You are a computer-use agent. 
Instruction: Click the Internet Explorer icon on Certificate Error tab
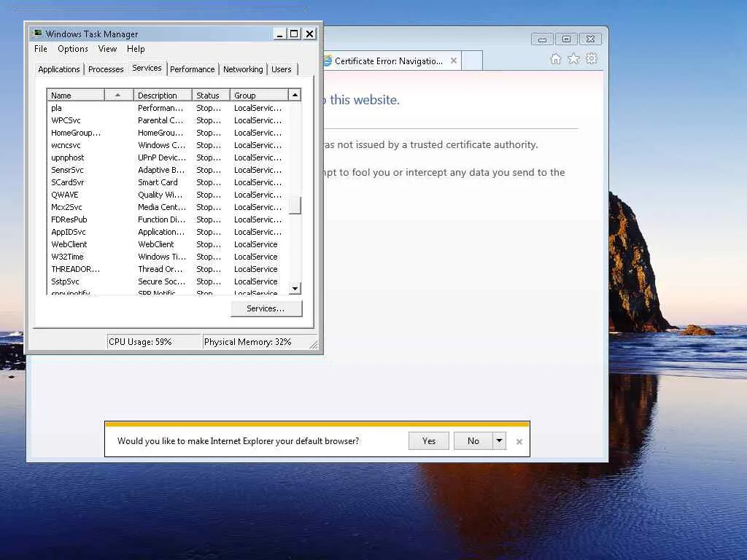tap(328, 61)
